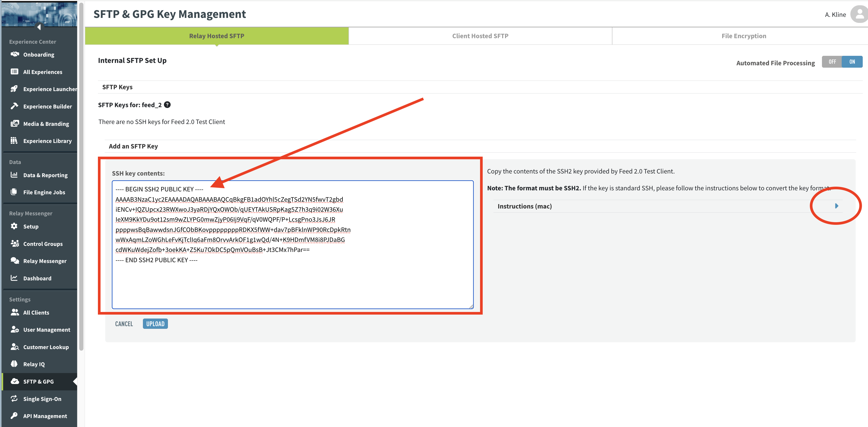This screenshot has height=427, width=868.
Task: Collapse the sidebar with the left arrow
Action: point(39,27)
